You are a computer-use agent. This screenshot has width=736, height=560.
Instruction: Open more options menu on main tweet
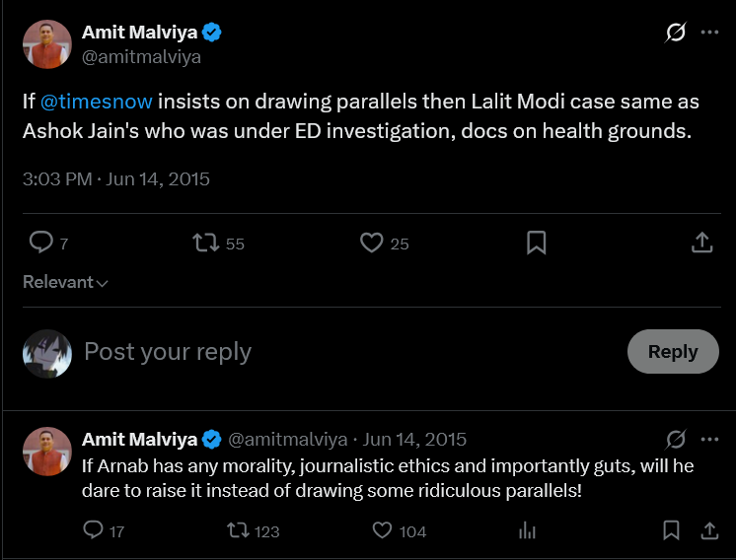coord(709,33)
